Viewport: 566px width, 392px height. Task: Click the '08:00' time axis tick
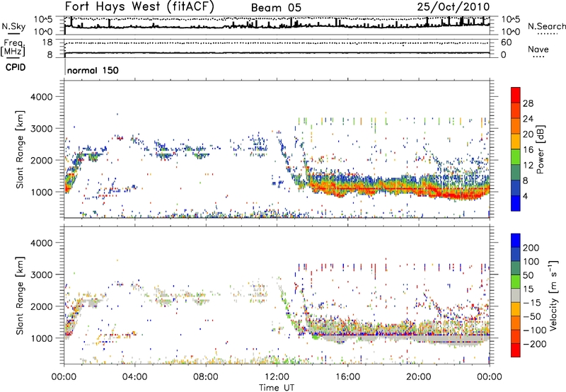point(206,377)
